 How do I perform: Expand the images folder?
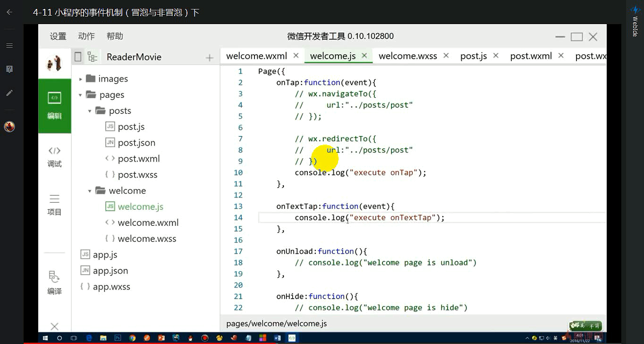coord(81,79)
